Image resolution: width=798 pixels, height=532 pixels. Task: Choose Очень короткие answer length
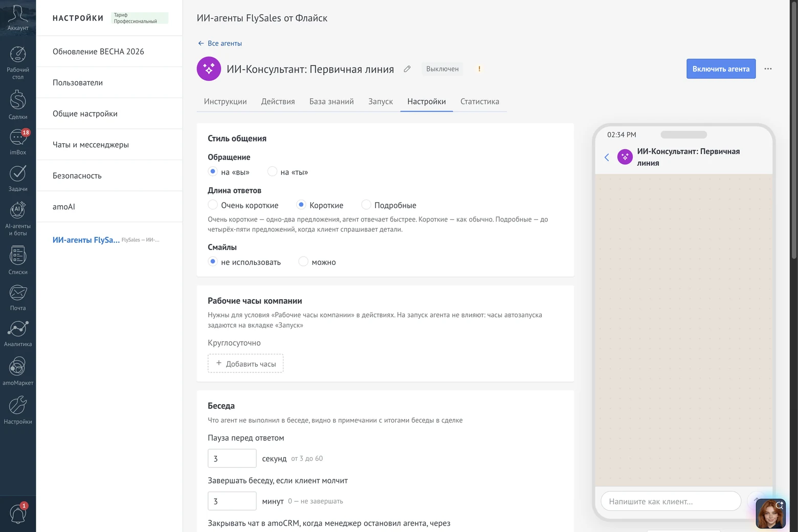click(213, 205)
